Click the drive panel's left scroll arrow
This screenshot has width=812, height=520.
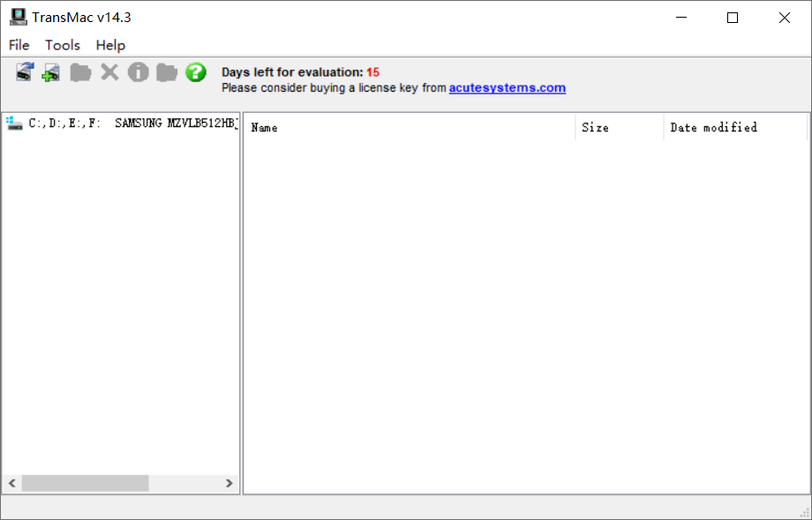pos(11,484)
